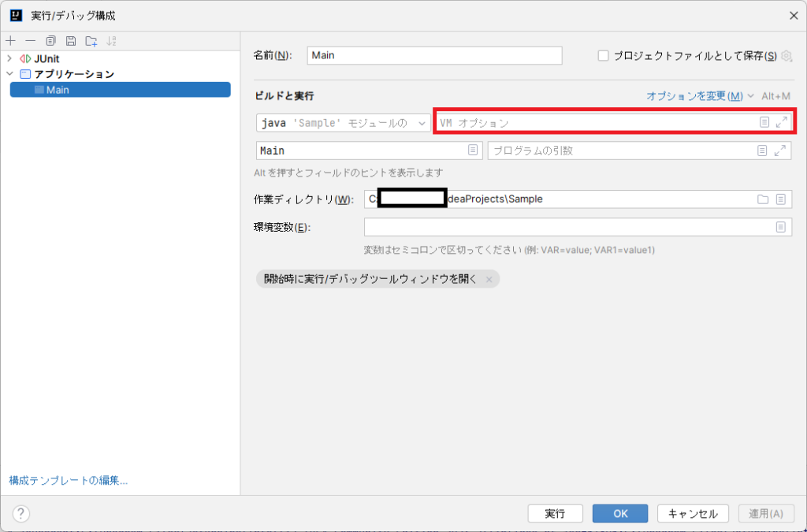The height and width of the screenshot is (532, 807).
Task: Enable プロジェクトファイルとして保存 checkbox
Action: [x=603, y=56]
